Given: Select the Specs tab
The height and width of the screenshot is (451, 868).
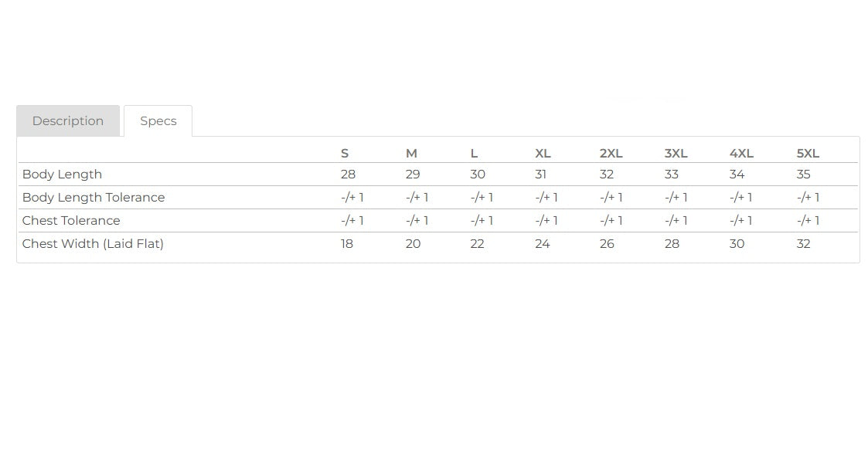Looking at the screenshot, I should click(158, 120).
